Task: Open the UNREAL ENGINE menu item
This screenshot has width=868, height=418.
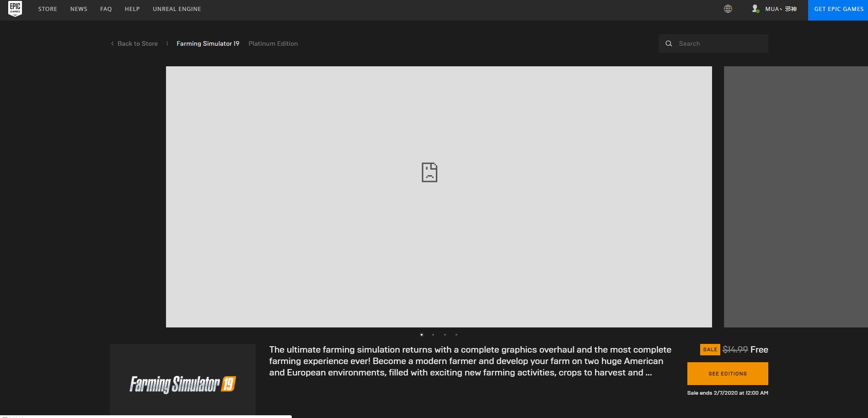Action: click(177, 9)
